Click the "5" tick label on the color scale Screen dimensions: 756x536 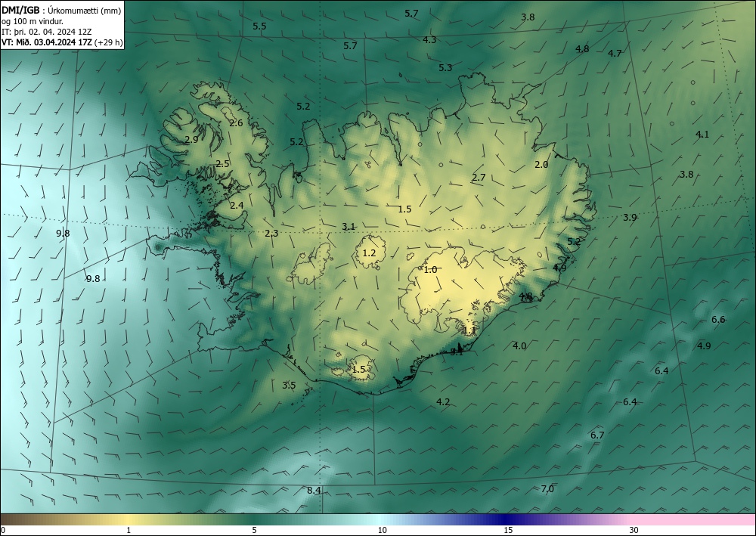pyautogui.click(x=254, y=530)
